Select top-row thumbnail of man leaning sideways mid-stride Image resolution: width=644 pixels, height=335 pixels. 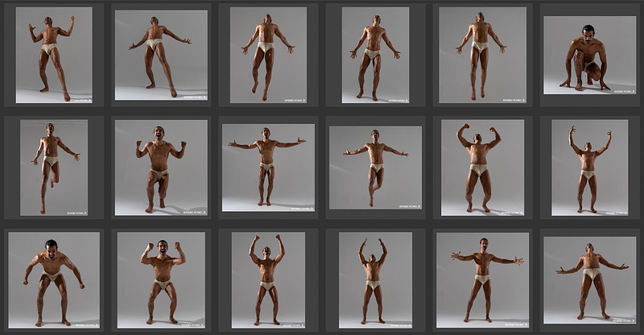coord(161,55)
